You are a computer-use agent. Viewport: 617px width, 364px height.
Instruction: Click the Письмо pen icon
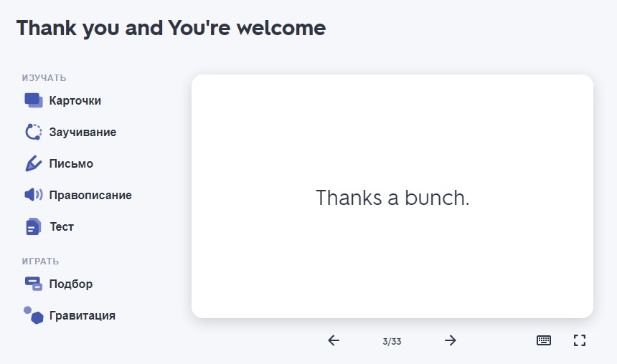34,164
